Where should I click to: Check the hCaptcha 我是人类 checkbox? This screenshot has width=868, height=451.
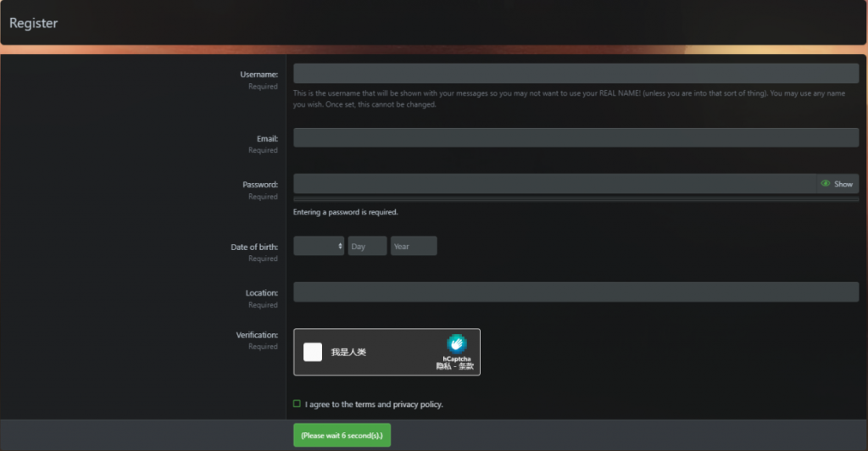click(313, 352)
